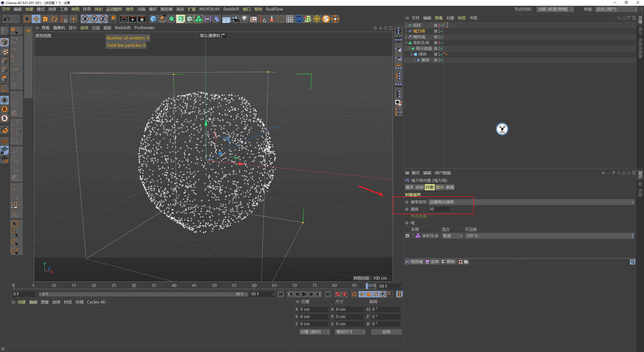Open the 对象 (相对) coordinate dropdown
Screen dimensions: 644x352
point(314,332)
